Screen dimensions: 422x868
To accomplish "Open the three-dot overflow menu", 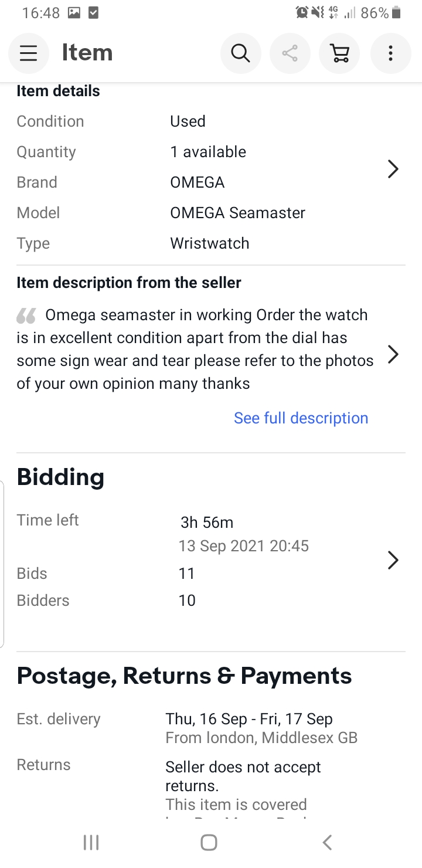I will point(390,53).
